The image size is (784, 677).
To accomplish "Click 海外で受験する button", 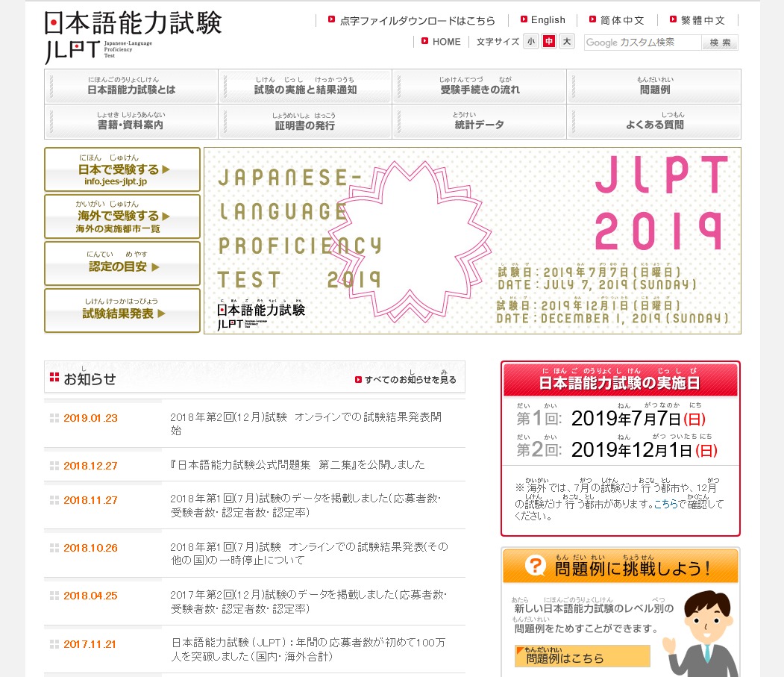I will [122, 216].
